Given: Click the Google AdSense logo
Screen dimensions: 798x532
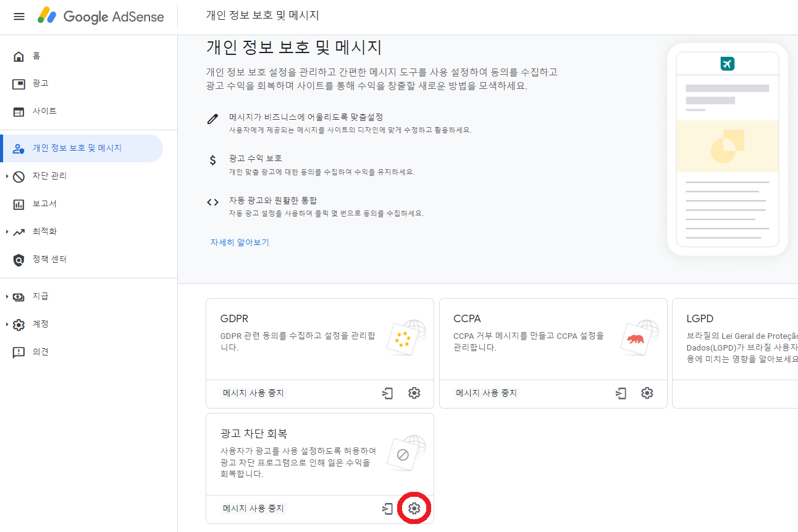Looking at the screenshot, I should point(101,16).
